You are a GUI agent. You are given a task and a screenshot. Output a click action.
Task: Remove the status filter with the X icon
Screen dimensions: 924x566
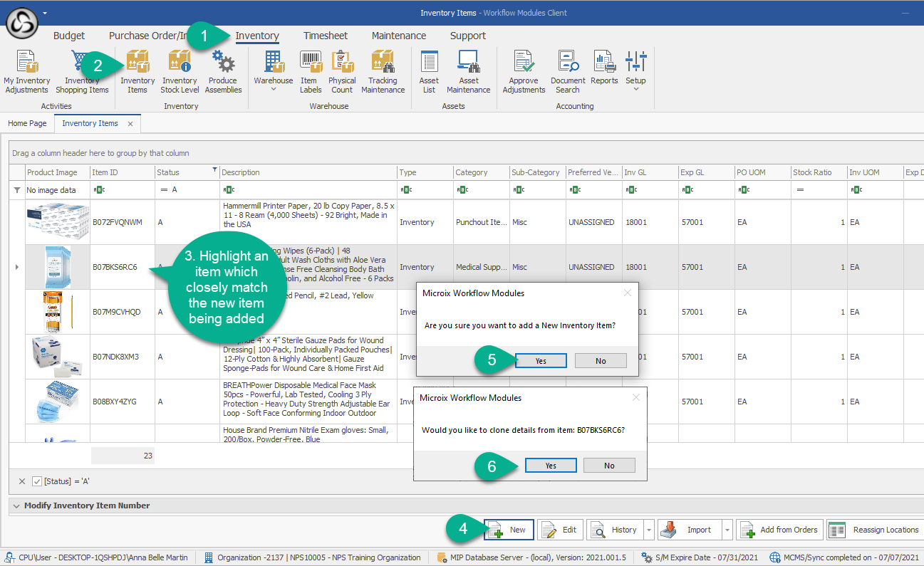21,481
